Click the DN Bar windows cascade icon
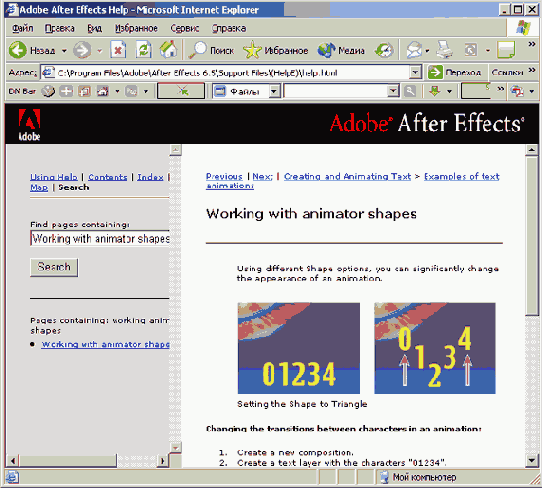This screenshot has width=542, height=488. (x=84, y=91)
